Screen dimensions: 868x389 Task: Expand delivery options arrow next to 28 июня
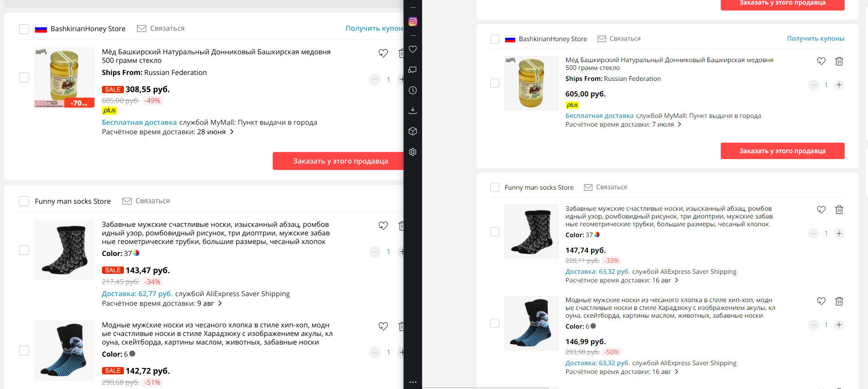(x=232, y=132)
